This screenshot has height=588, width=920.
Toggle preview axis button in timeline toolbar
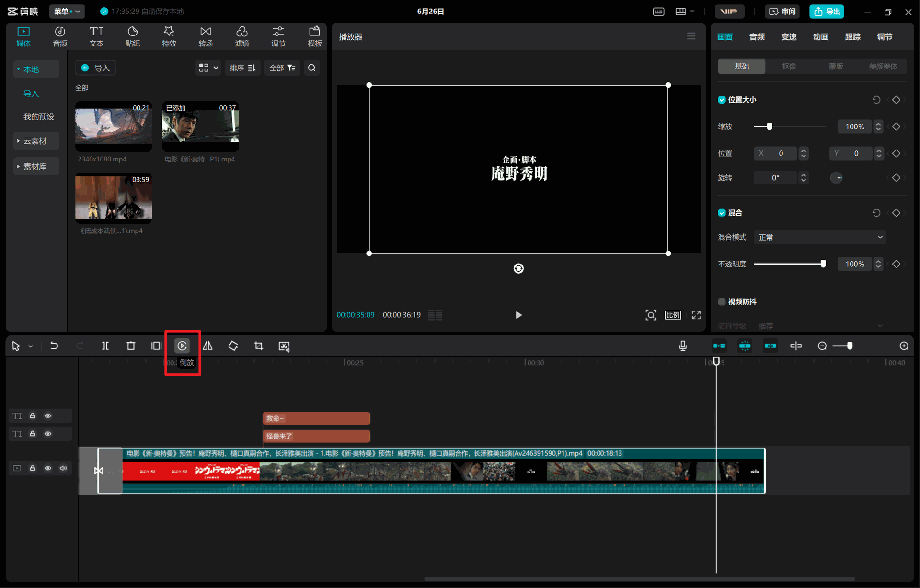(x=796, y=346)
